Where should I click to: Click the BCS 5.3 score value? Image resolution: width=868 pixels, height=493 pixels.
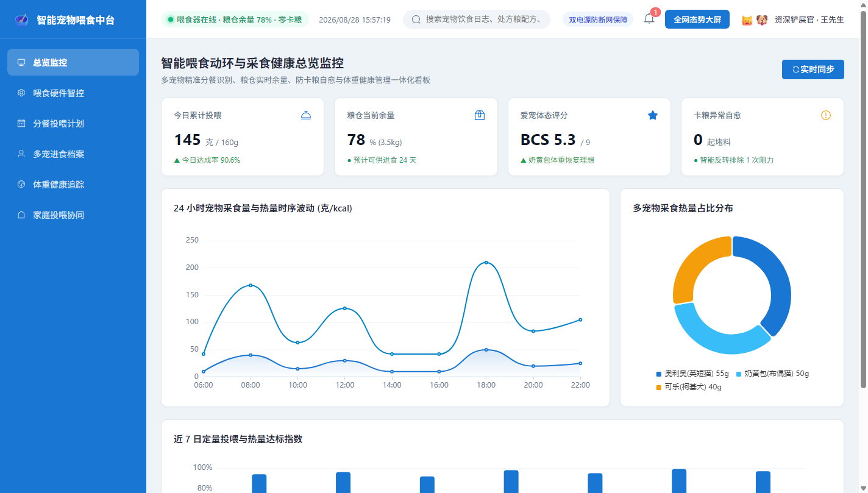click(x=547, y=140)
